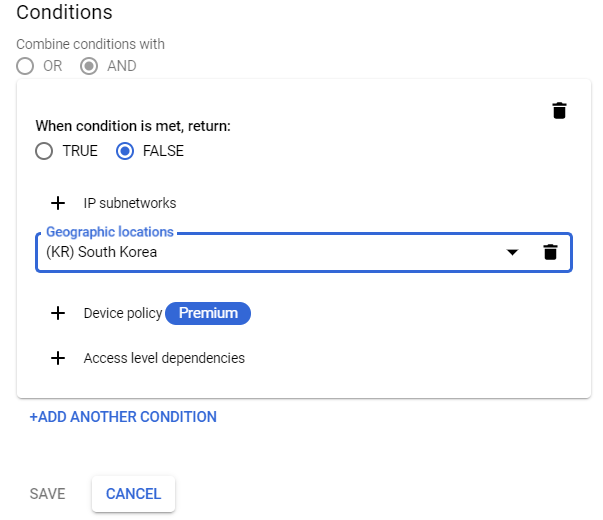
Task: Click the plus icon beside IP subnetworks
Action: (x=58, y=203)
